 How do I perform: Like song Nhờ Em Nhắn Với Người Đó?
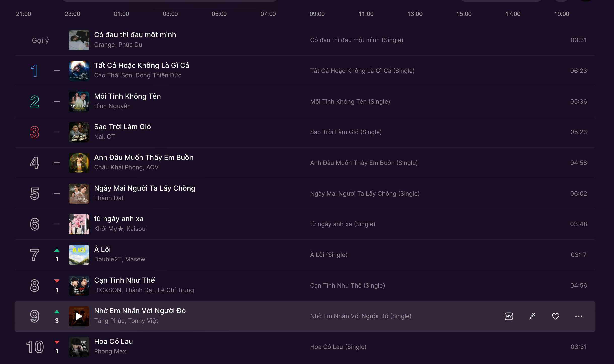pos(556,316)
